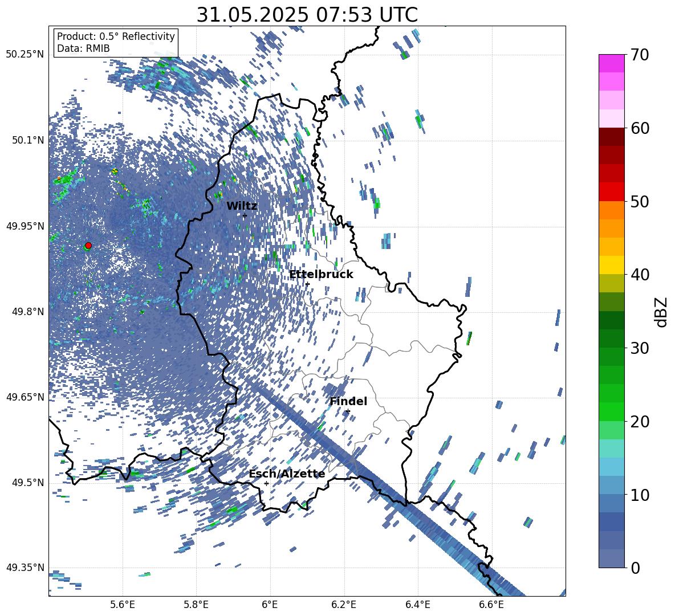This screenshot has height=616, width=675.
Task: Click the red radar location marker dot
Action: click(x=88, y=246)
